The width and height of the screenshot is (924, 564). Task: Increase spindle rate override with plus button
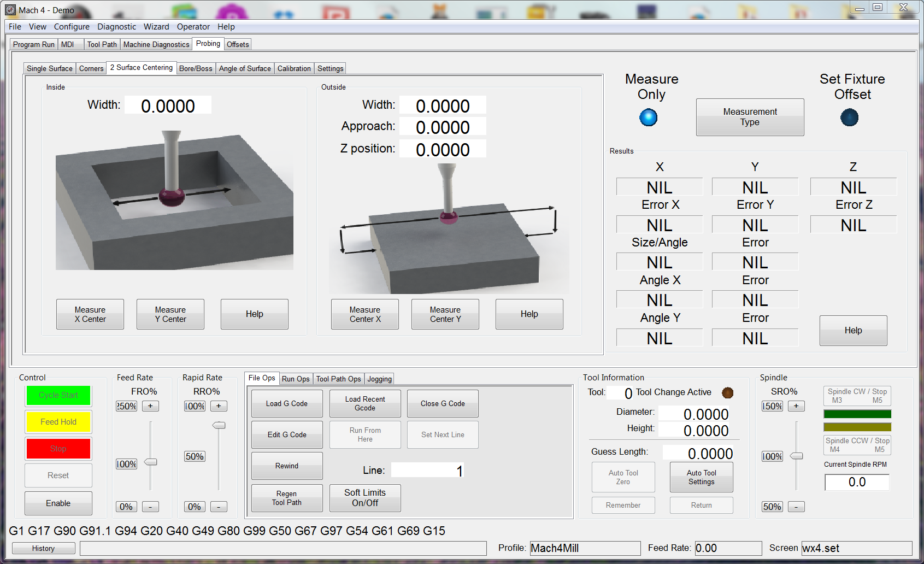click(x=796, y=406)
